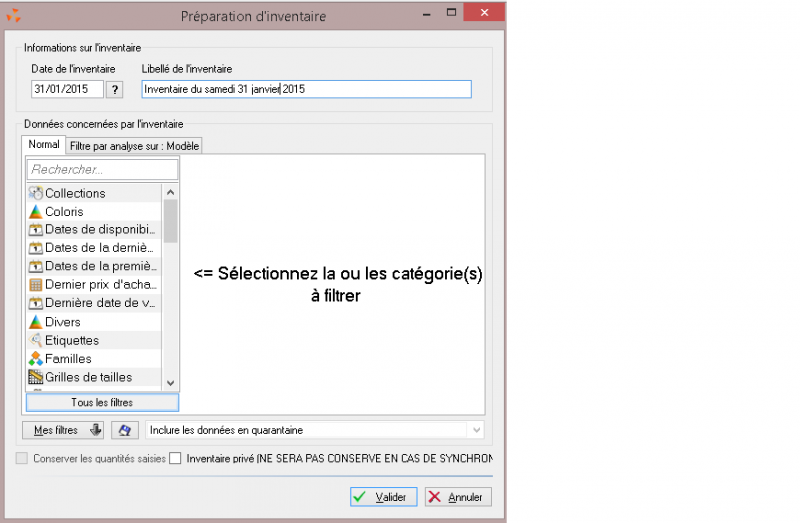The image size is (800, 523).
Task: Select the Dates de disponibi... entry
Action: pos(94,230)
